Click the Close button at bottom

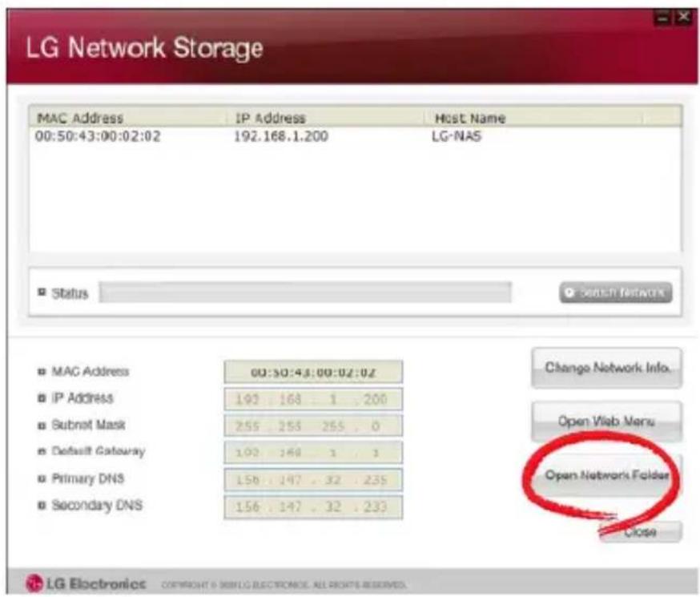click(641, 532)
